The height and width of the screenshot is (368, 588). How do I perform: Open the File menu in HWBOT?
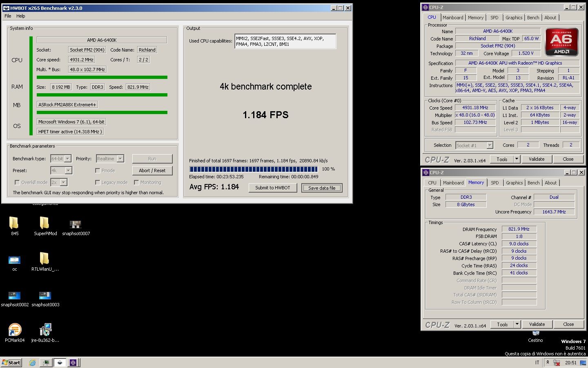(8, 16)
